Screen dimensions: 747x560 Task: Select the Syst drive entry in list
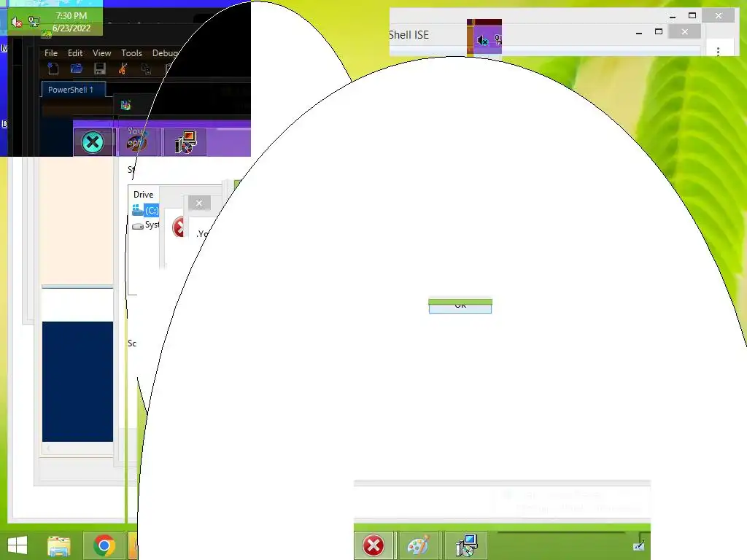tap(145, 225)
